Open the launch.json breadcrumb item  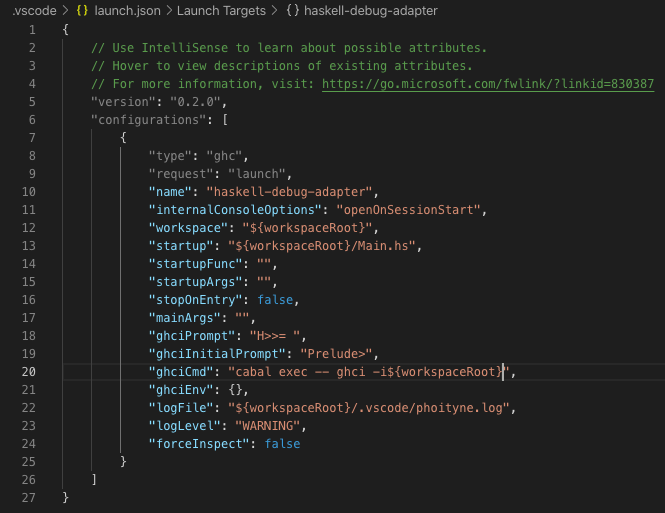click(127, 11)
